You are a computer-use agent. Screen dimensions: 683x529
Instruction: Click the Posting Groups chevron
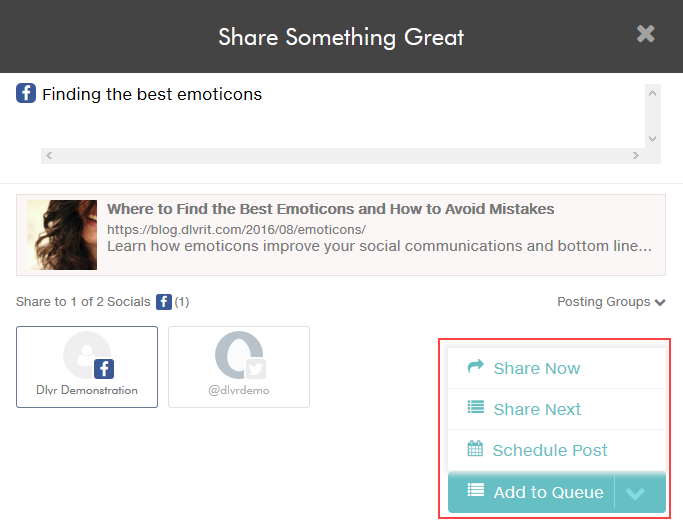(x=660, y=302)
